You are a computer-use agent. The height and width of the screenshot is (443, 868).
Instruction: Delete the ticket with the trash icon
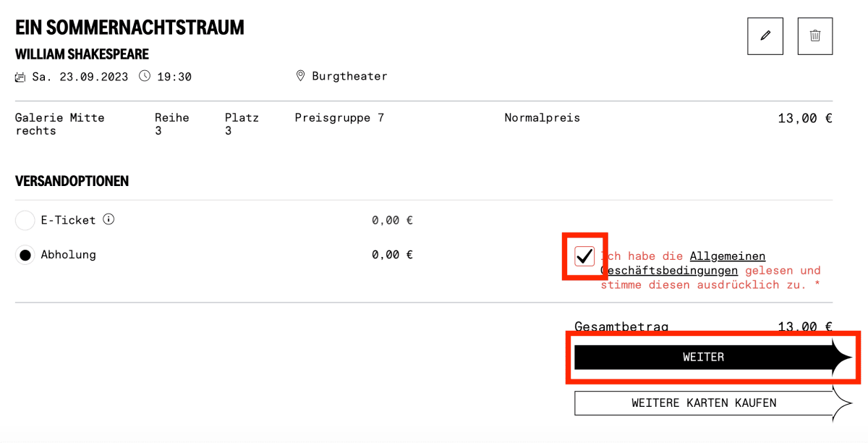coord(815,36)
